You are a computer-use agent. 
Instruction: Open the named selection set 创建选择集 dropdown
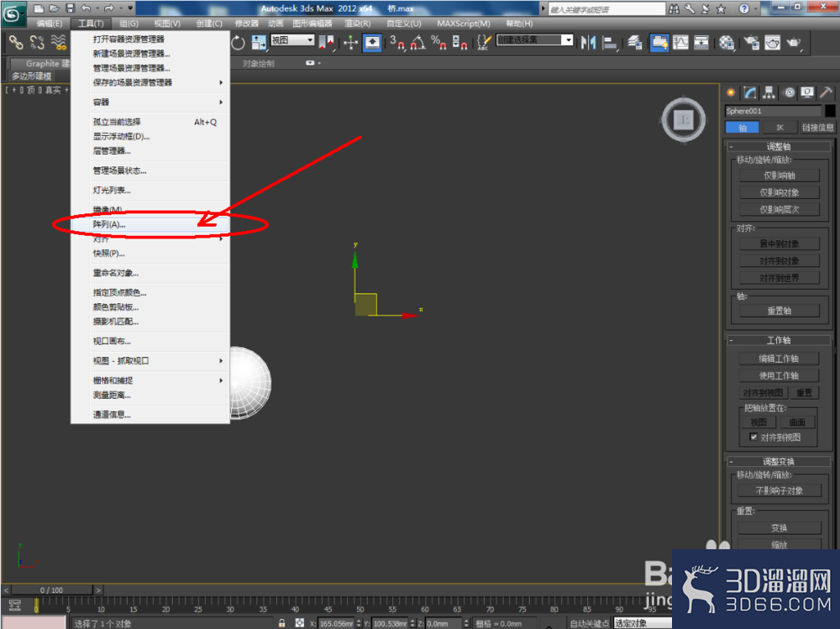534,39
